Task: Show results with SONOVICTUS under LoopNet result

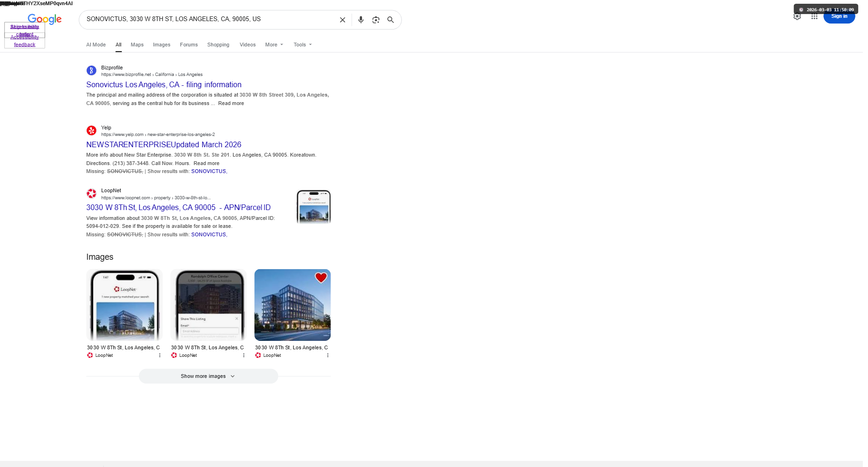Action: 209,235
